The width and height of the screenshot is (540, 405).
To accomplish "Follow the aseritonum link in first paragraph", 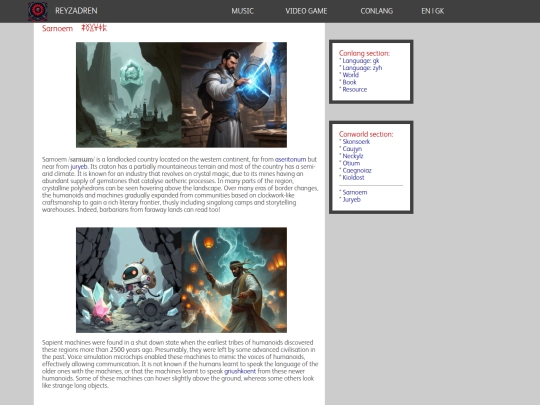I will [290, 159].
